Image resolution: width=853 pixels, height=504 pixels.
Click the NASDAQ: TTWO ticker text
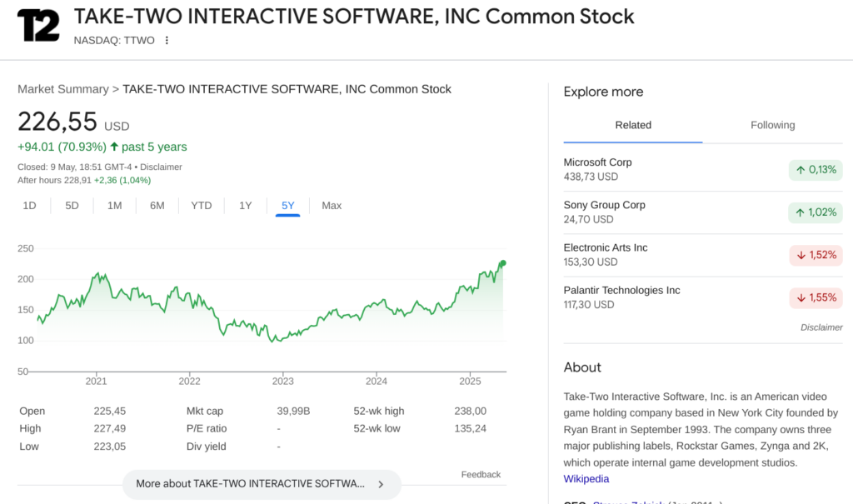click(114, 40)
